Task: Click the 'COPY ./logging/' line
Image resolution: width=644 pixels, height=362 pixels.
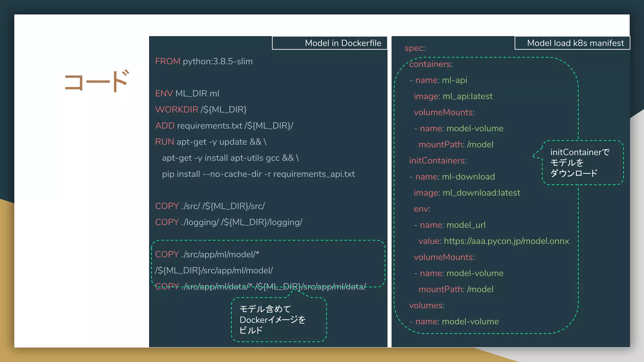Action: tap(229, 222)
